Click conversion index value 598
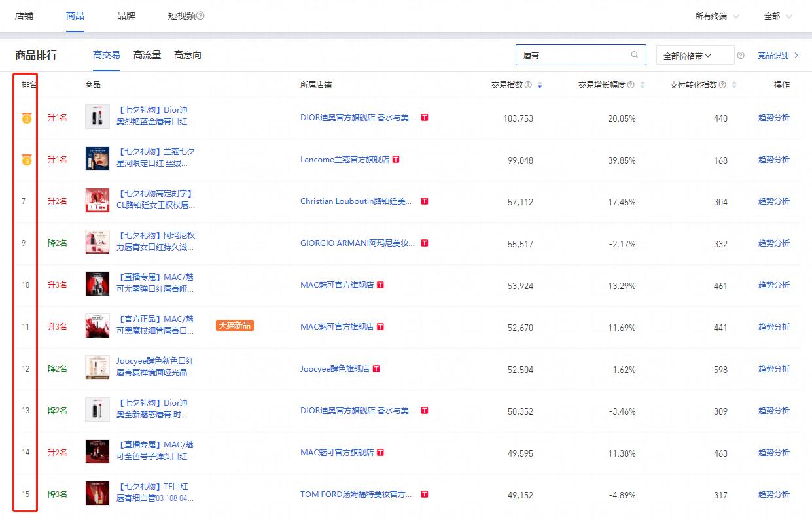The height and width of the screenshot is (520, 812). tap(720, 370)
